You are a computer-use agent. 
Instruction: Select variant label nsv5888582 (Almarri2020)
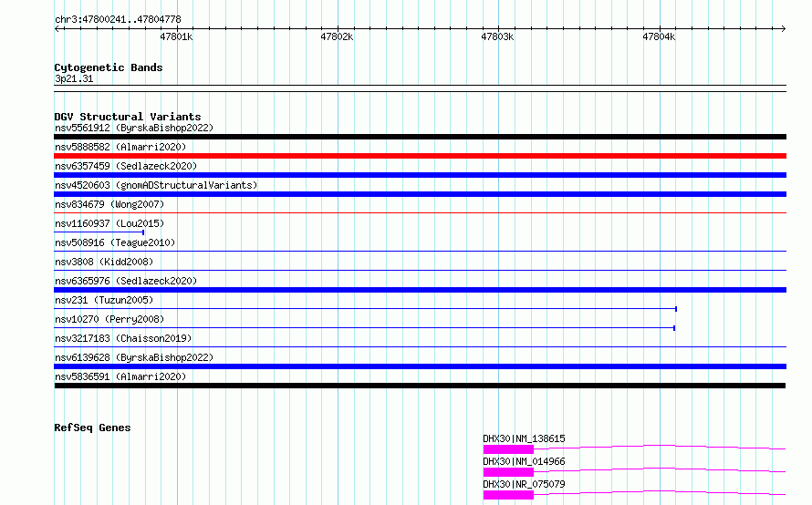(x=120, y=147)
